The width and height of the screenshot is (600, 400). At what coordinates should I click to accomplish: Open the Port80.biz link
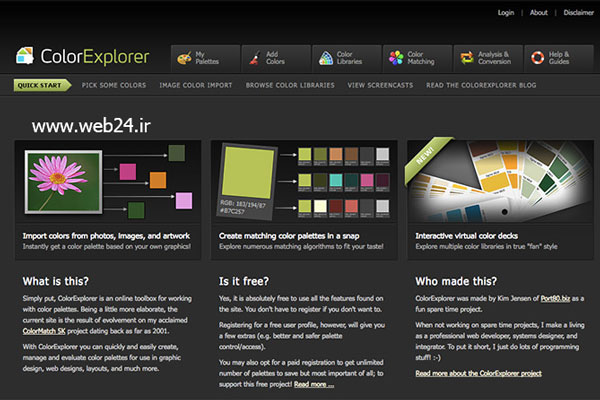[x=555, y=299]
